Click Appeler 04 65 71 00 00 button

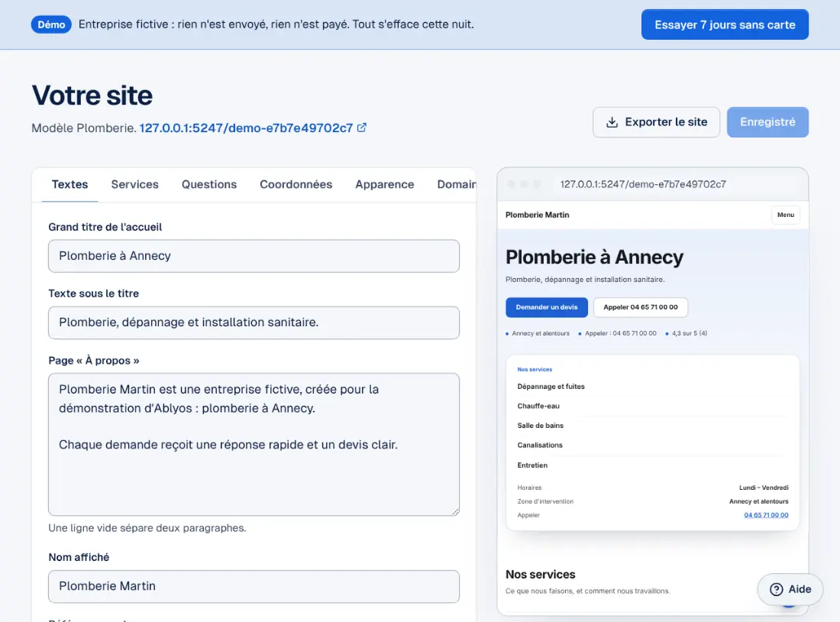tap(640, 307)
